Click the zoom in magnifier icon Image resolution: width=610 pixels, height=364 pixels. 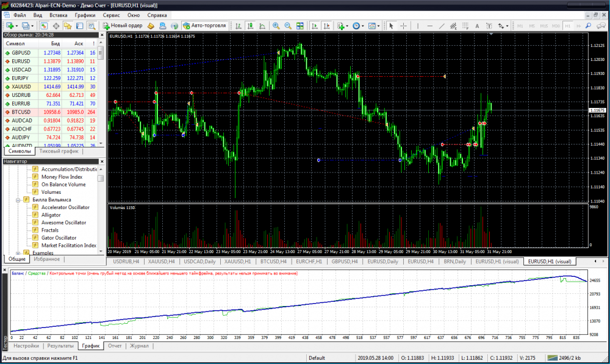coord(276,26)
